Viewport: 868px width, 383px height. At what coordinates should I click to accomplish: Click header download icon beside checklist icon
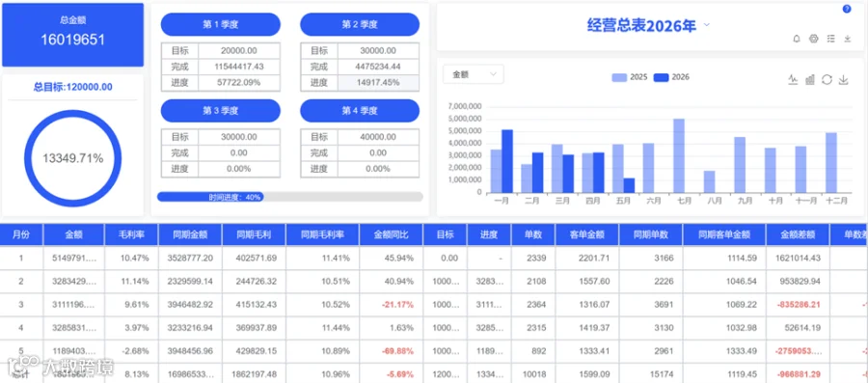[847, 39]
